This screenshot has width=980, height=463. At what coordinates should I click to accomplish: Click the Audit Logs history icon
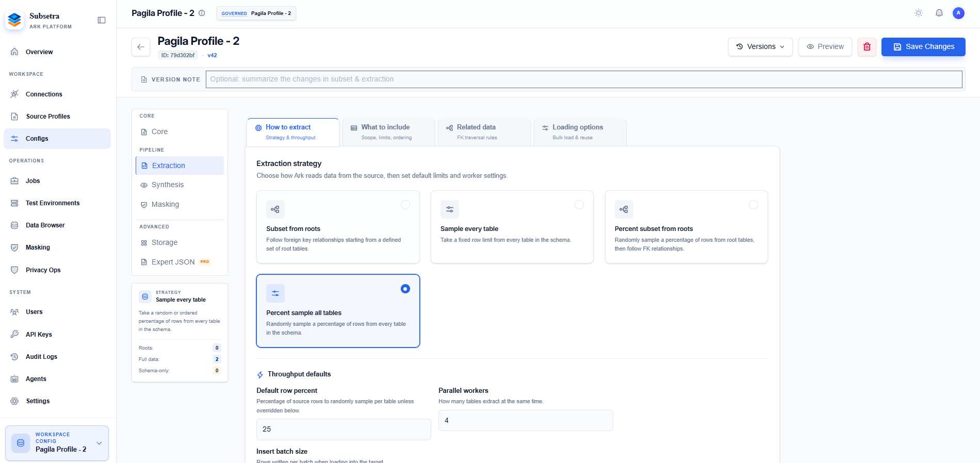[14, 357]
